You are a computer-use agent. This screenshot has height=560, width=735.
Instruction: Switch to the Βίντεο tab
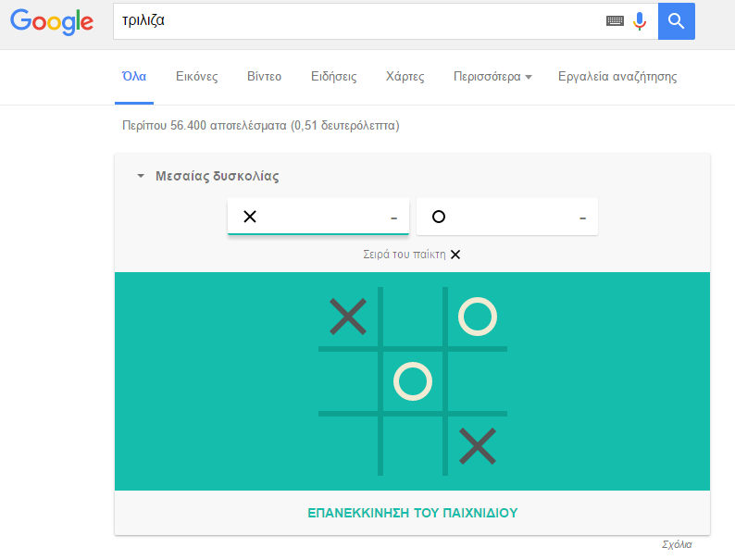click(x=264, y=77)
